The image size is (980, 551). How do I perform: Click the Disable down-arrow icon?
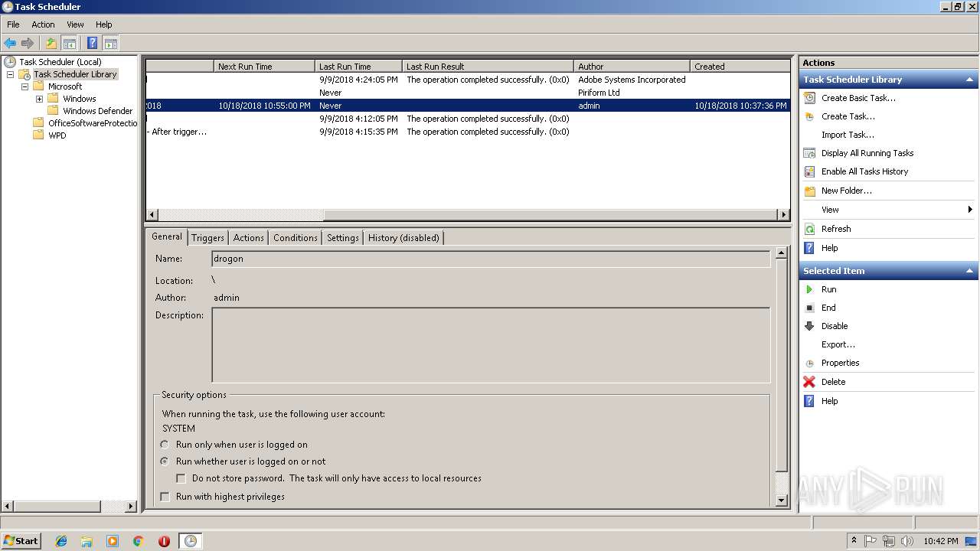pos(809,326)
